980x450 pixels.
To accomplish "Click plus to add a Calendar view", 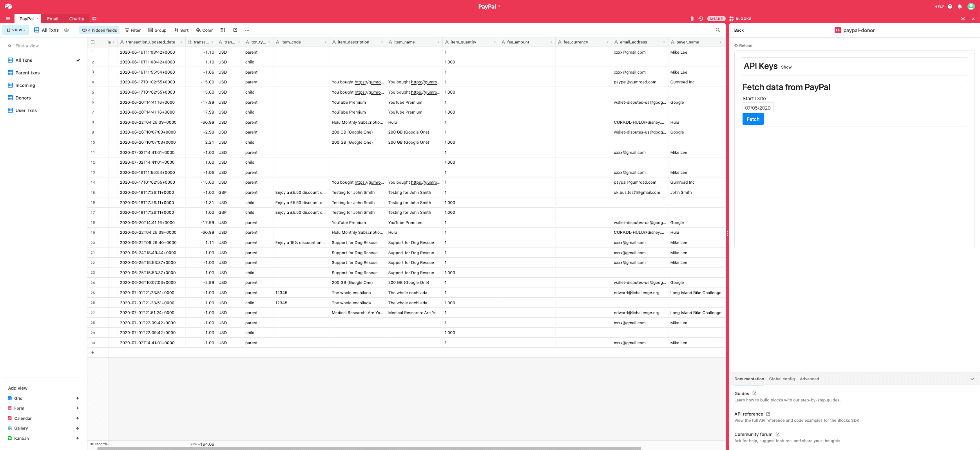I will click(x=77, y=418).
